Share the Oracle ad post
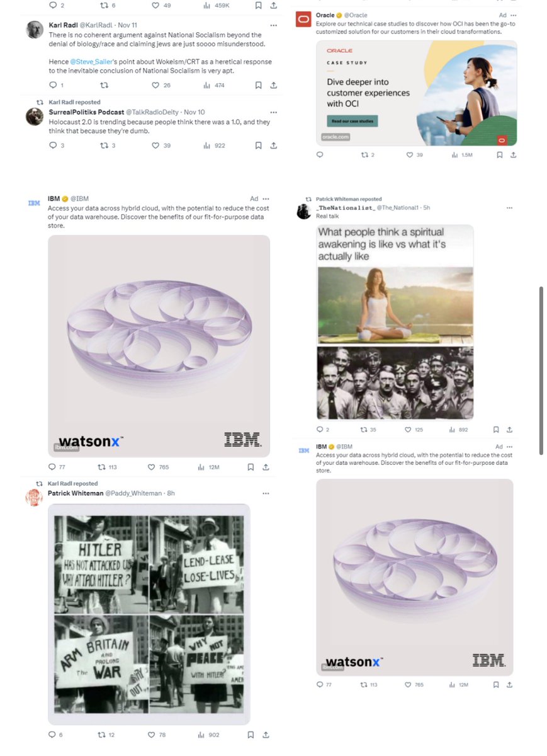 pos(514,155)
